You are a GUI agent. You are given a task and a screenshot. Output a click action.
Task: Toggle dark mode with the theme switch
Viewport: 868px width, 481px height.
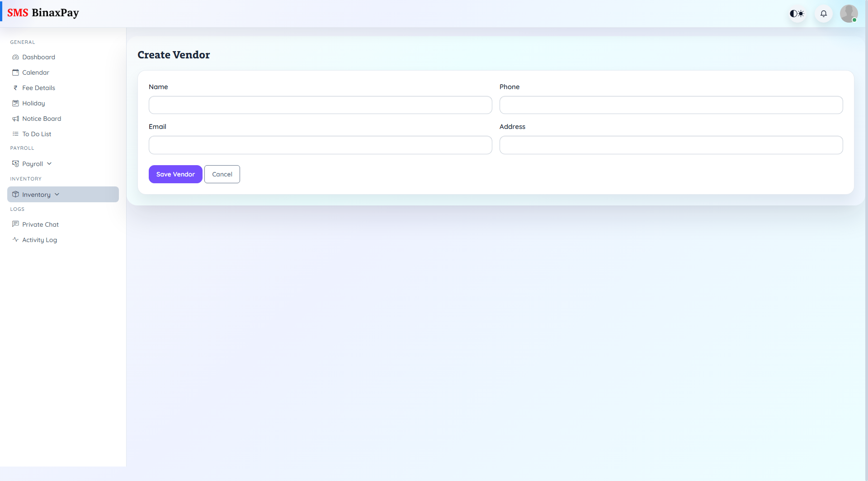coord(797,14)
